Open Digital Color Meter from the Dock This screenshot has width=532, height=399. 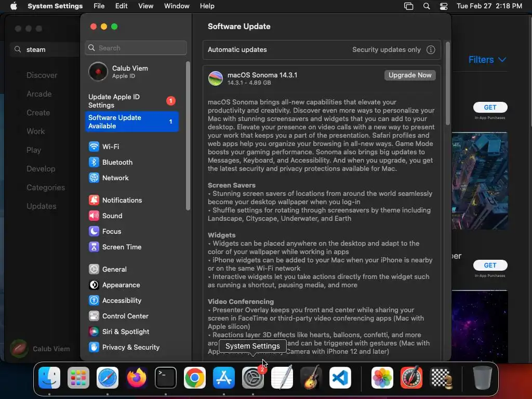411,378
